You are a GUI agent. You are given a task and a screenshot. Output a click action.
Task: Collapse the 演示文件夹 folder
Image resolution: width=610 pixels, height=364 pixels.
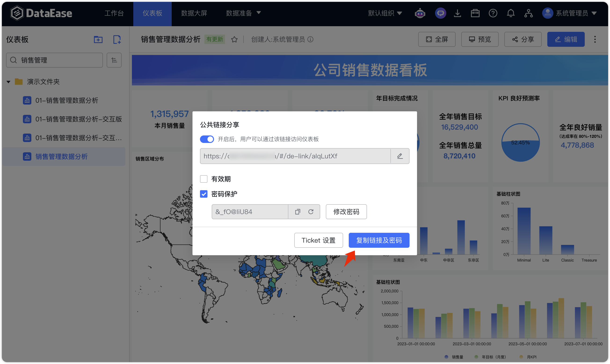coord(9,82)
